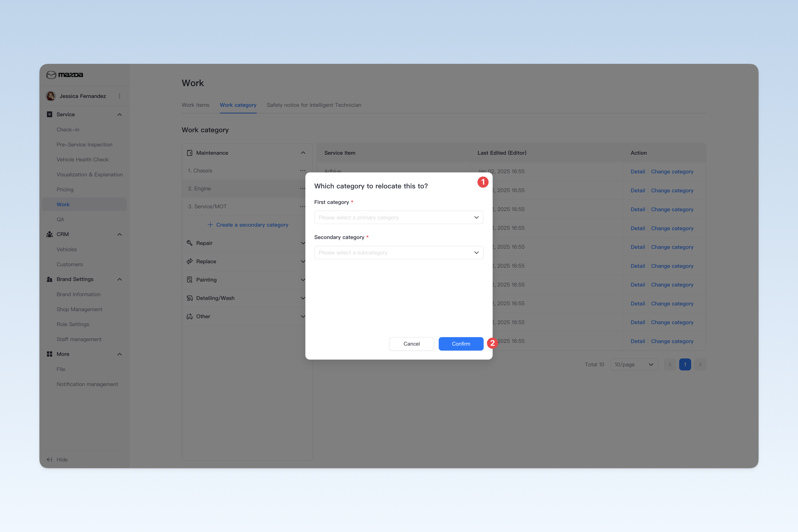This screenshot has width=798, height=532.
Task: Click the More grid icon
Action: (x=49, y=354)
